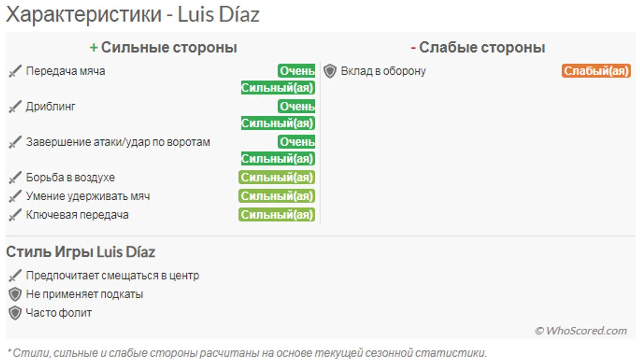Click the Предпочитает смещаться в центр style text

coord(112,276)
